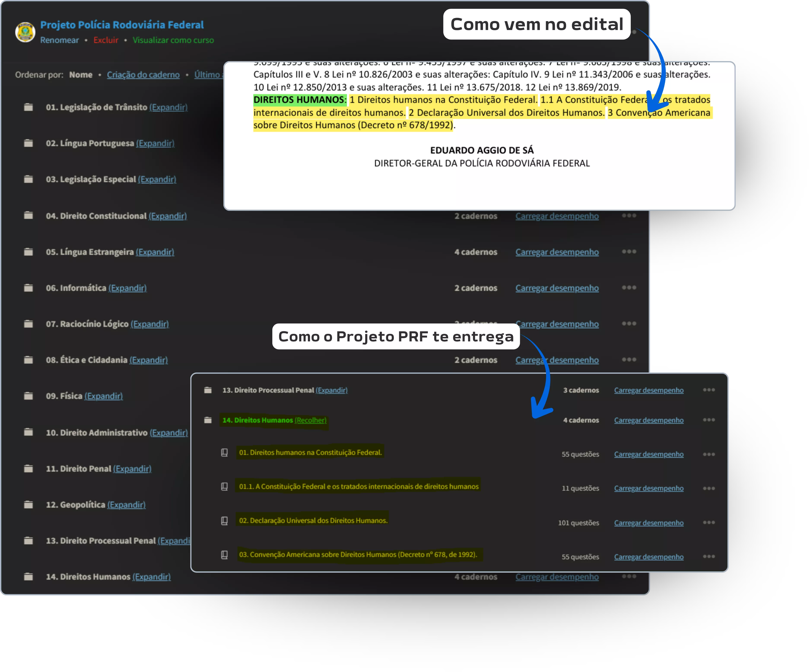Click Renomear under the project title

(x=59, y=40)
